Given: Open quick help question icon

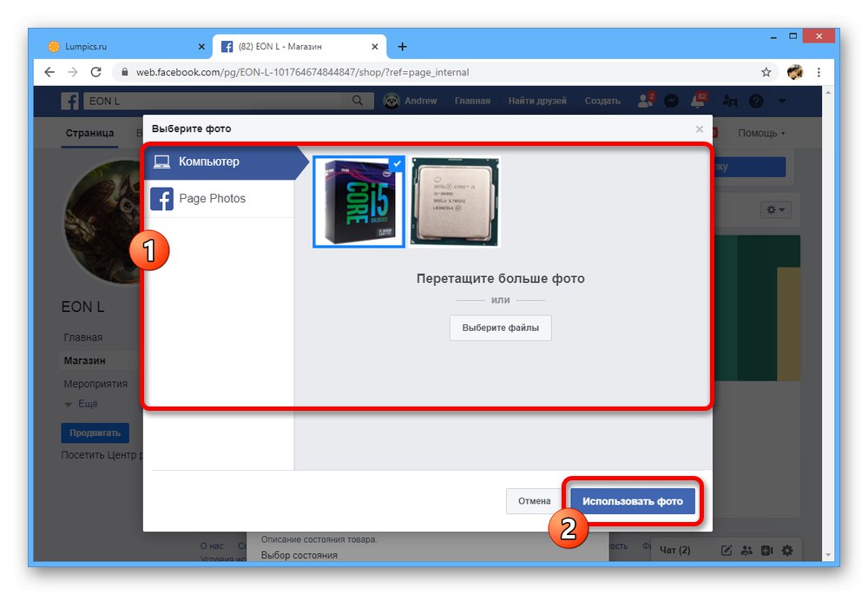Looking at the screenshot, I should pos(756,101).
